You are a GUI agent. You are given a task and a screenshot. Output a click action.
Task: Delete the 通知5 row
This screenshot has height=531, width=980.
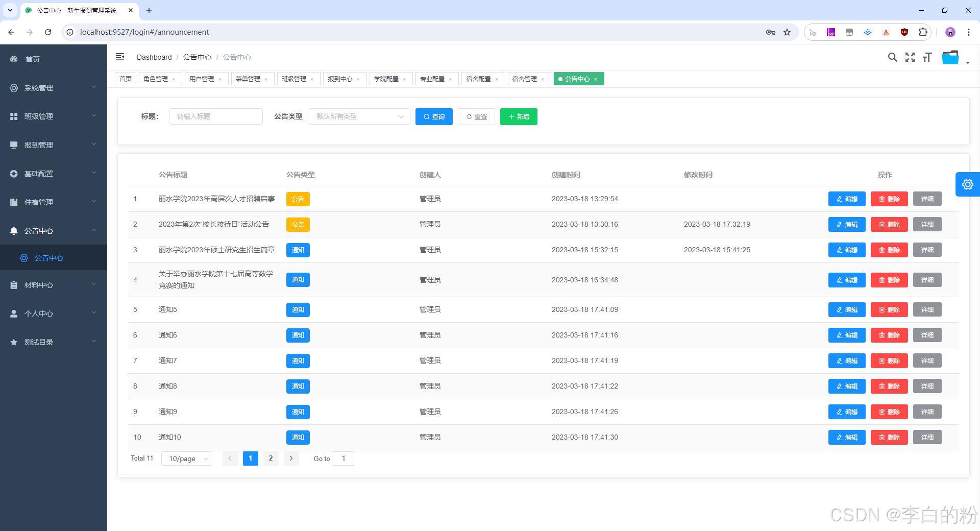click(889, 310)
